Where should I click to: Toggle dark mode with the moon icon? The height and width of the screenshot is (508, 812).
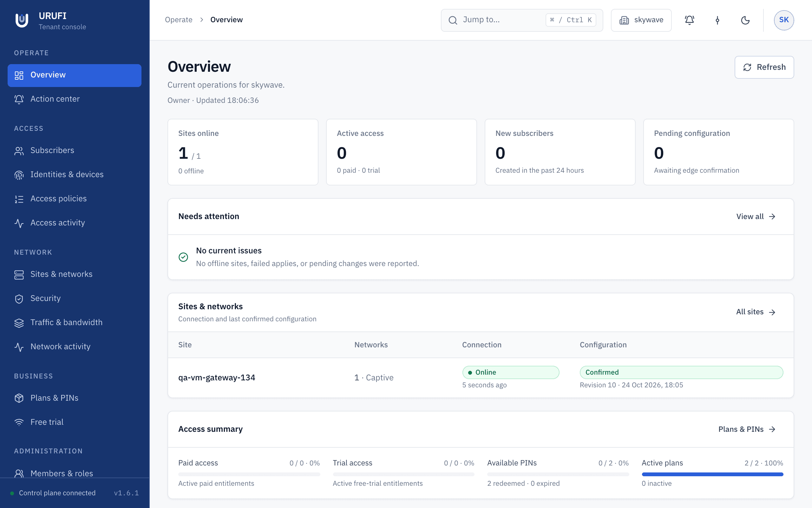[745, 20]
